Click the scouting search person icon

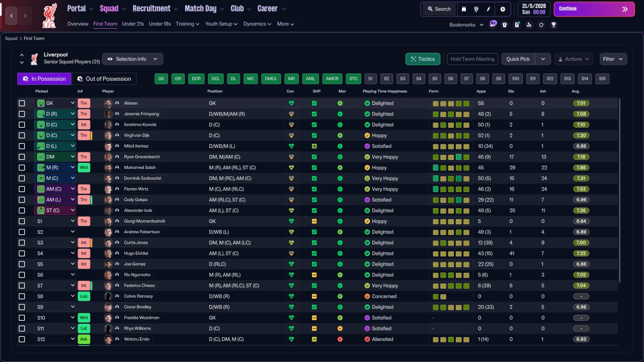pos(529,25)
